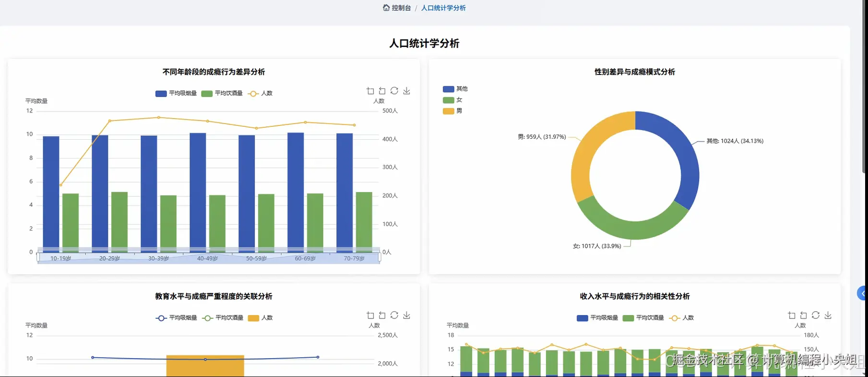Viewport: 868px width, 377px height.
Task: Toggle 平均吸烟量 legend in the age-group chart
Action: (176, 93)
